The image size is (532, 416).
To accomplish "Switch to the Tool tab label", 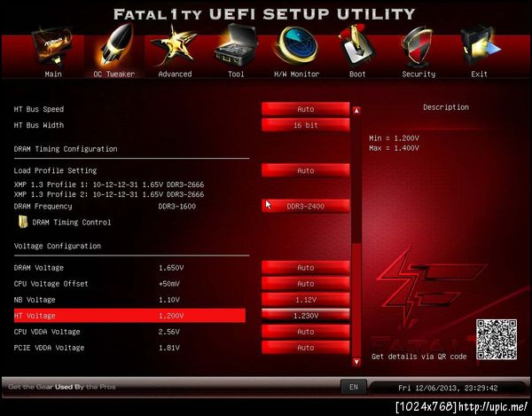I will tap(236, 74).
